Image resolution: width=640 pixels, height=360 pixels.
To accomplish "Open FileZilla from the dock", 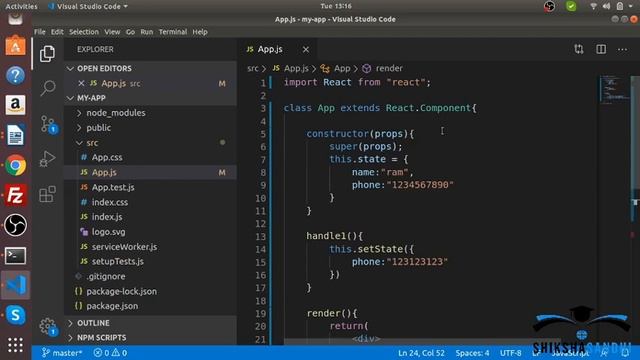I will pyautogui.click(x=15, y=195).
